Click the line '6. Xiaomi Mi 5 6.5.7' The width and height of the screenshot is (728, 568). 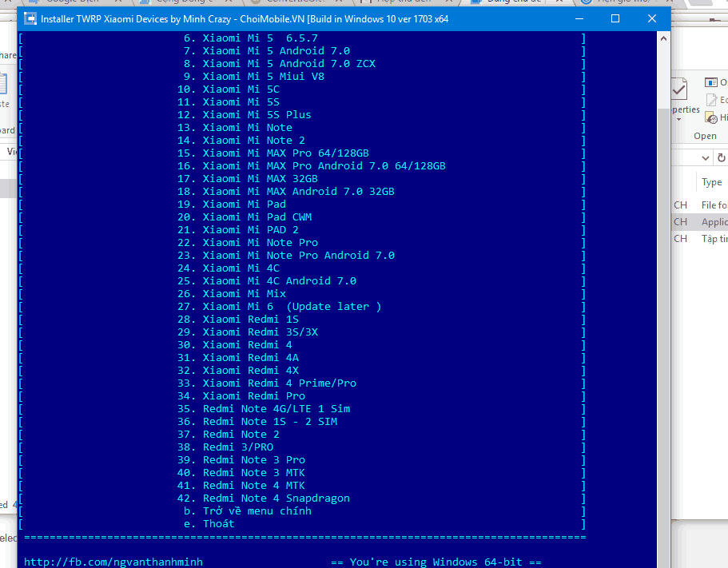tap(251, 38)
